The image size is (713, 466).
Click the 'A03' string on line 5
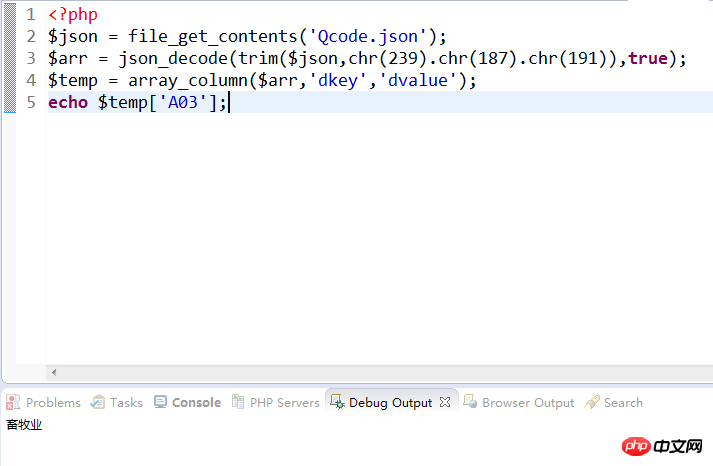tap(183, 102)
